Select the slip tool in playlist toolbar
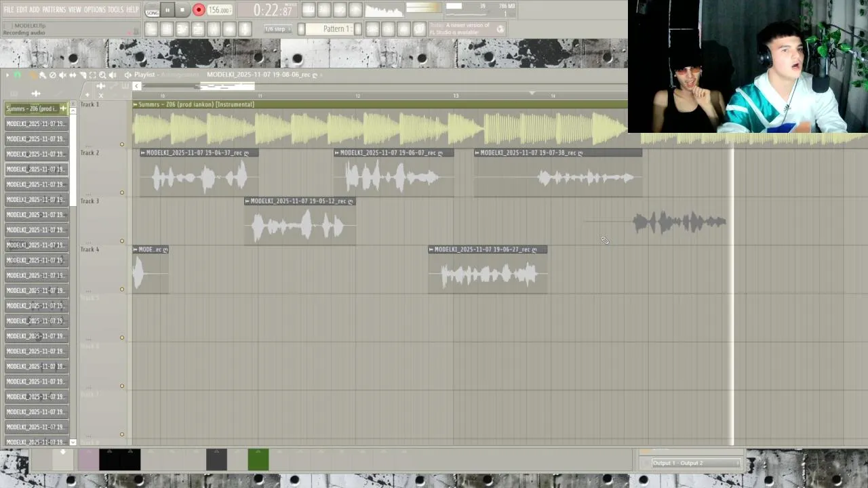Image resolution: width=868 pixels, height=488 pixels. coord(73,75)
